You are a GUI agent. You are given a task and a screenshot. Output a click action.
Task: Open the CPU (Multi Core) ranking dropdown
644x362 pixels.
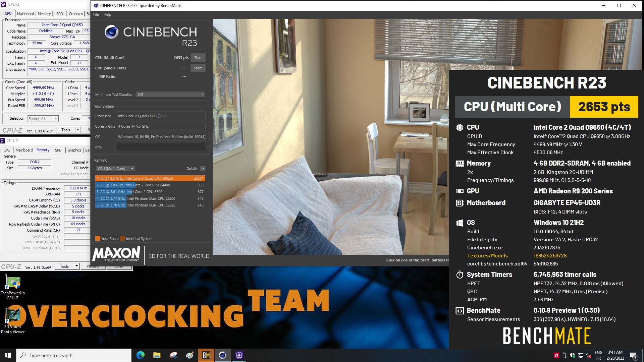115,169
